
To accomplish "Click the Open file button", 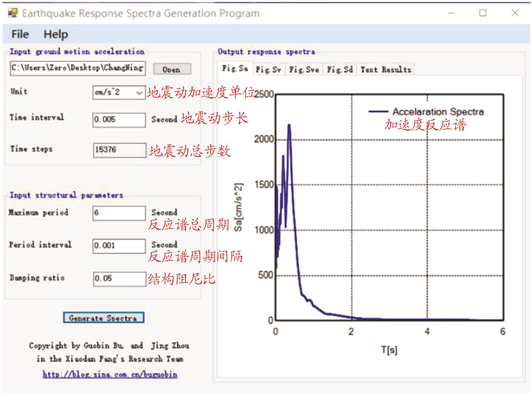I will 172,69.
